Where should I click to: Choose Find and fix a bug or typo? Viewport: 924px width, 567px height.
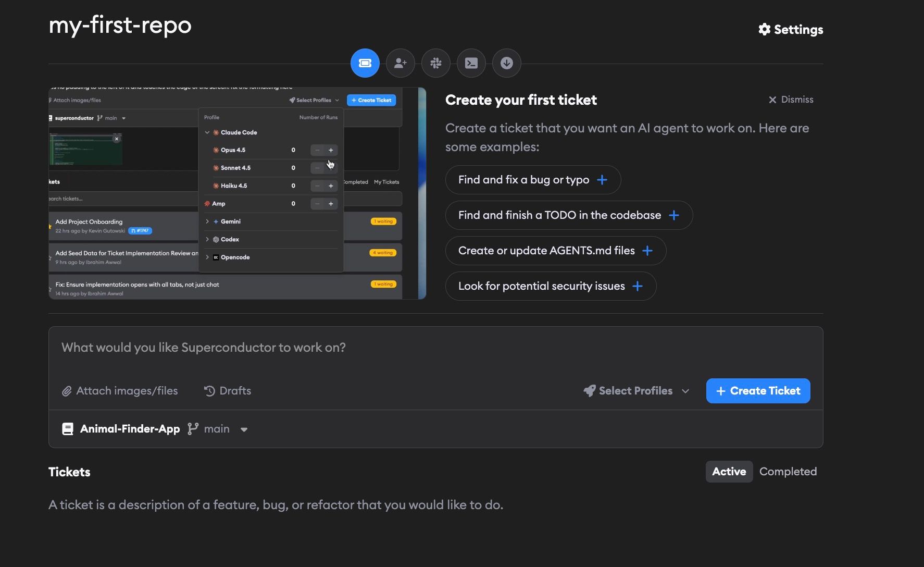533,180
